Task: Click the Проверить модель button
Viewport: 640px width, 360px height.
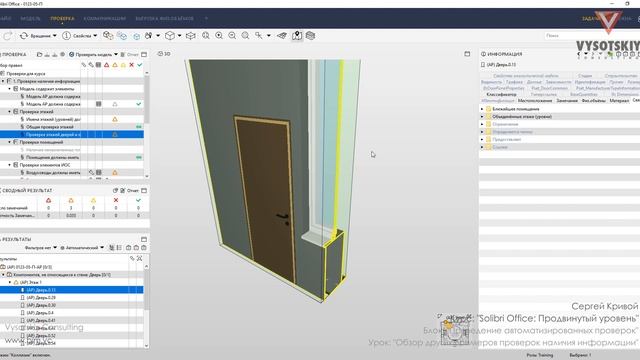Action: tap(90, 54)
